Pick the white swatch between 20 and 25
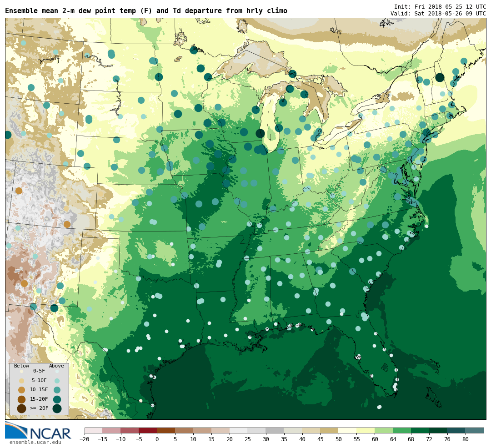This screenshot has height=448, width=491. point(239,430)
